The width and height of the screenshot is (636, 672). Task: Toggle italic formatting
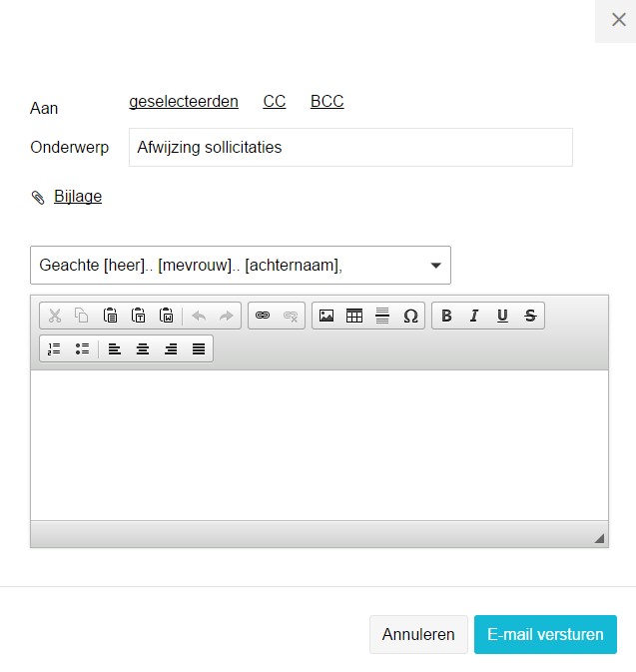(474, 316)
